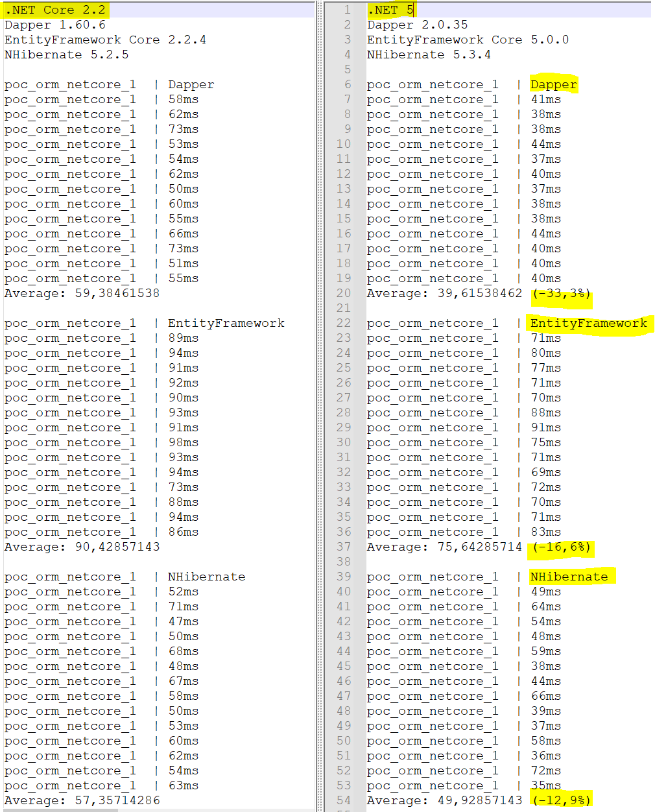Click the "49ms" value on line 40
This screenshot has width=655, height=812.
546,591
